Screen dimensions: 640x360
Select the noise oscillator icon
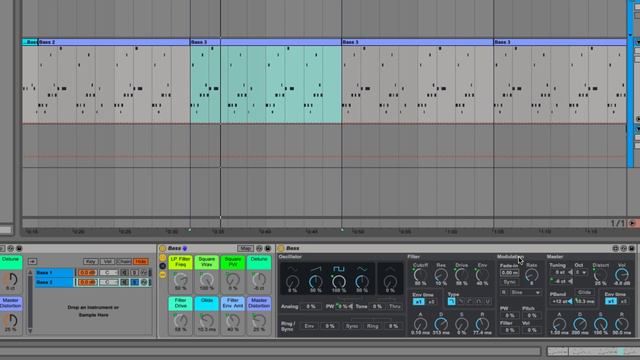390,269
